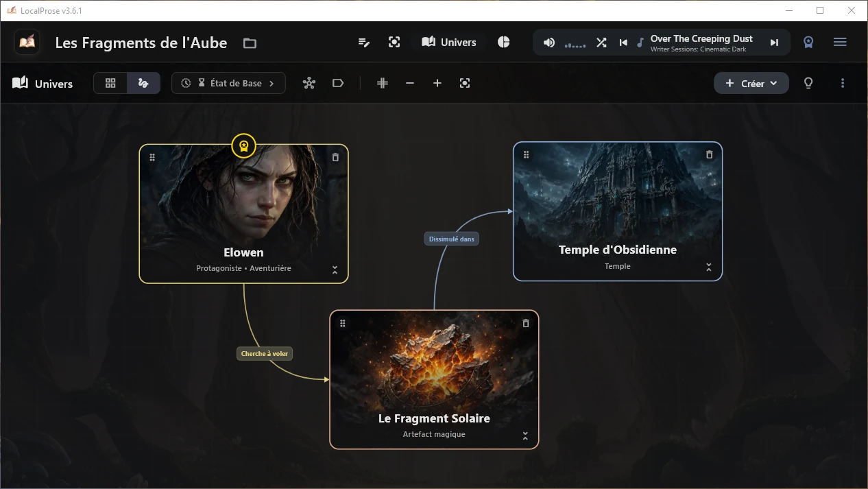Select the Temple d'Obsidienne title
Image resolution: width=868 pixels, height=489 pixels.
tap(618, 250)
